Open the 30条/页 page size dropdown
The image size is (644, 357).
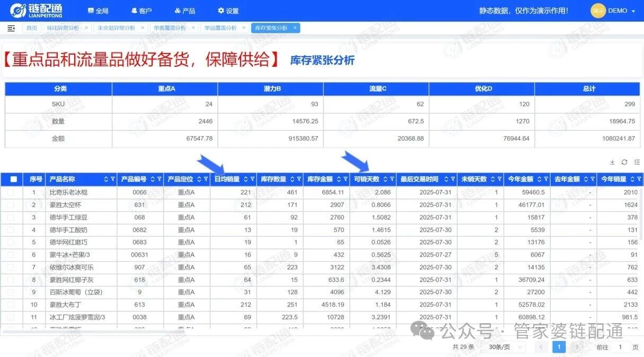click(505, 347)
